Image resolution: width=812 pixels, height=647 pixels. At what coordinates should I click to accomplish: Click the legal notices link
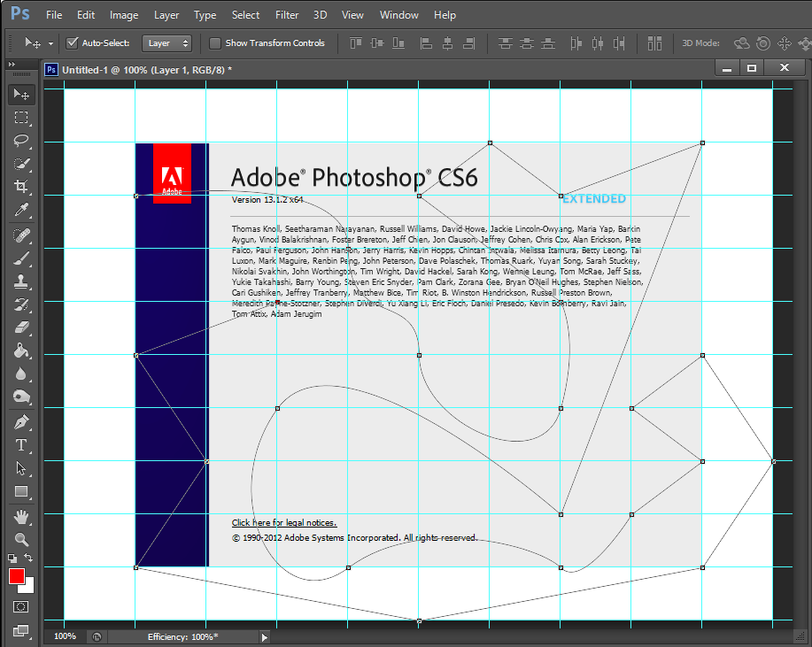[283, 522]
